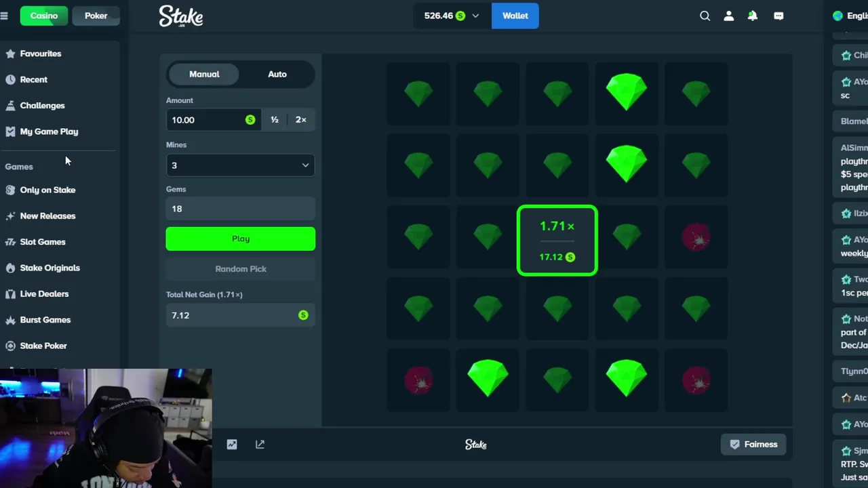Click the New Releases sparkle icon
The width and height of the screenshot is (868, 488).
coord(10,216)
